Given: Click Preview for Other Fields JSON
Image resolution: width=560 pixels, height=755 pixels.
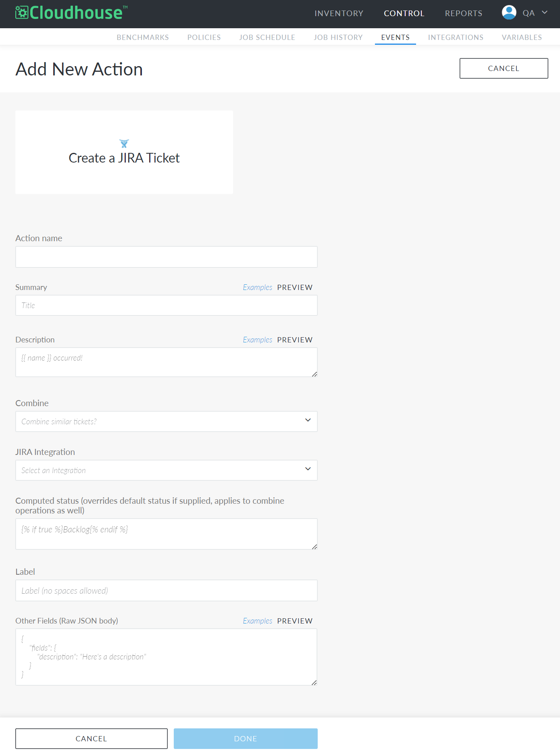Looking at the screenshot, I should coord(295,621).
